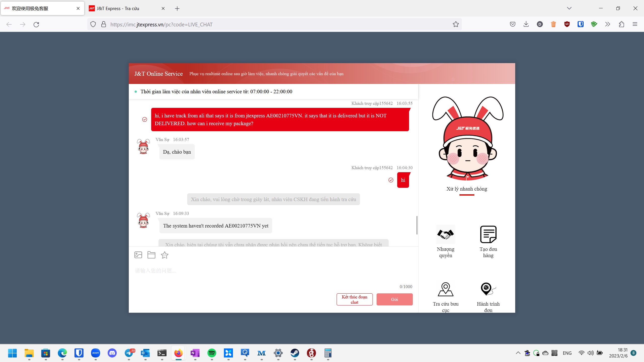Open Discord from the taskbar
The image size is (644, 362).
pos(112,353)
